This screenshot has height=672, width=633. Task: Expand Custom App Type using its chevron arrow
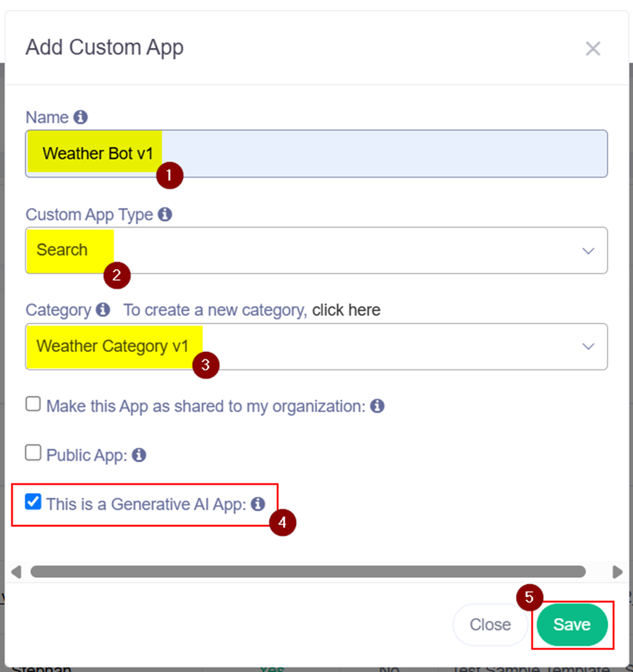pos(588,251)
